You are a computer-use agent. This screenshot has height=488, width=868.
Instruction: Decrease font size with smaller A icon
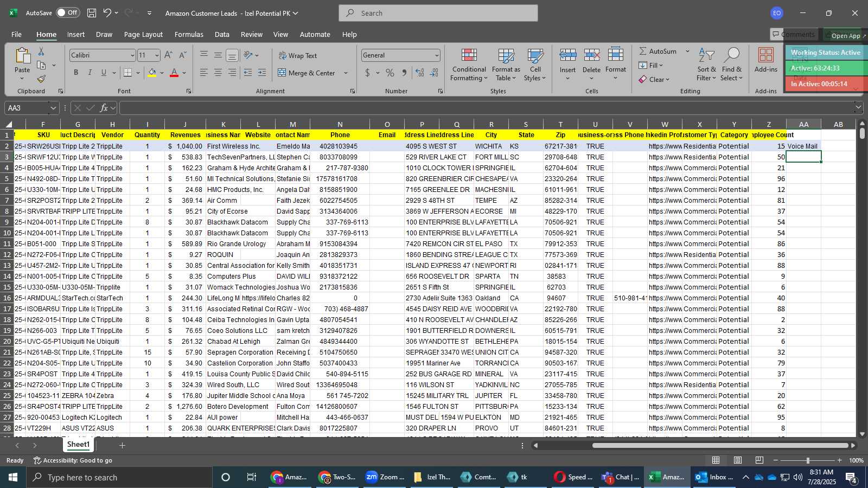click(x=182, y=55)
